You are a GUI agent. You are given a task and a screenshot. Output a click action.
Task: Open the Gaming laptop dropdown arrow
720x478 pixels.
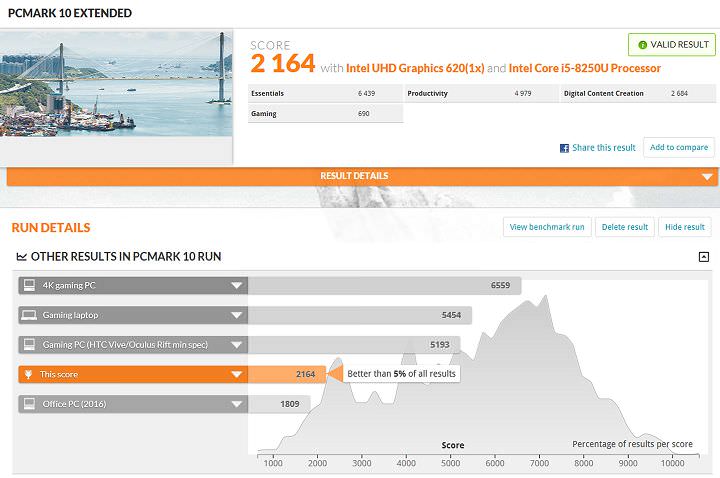[x=237, y=315]
